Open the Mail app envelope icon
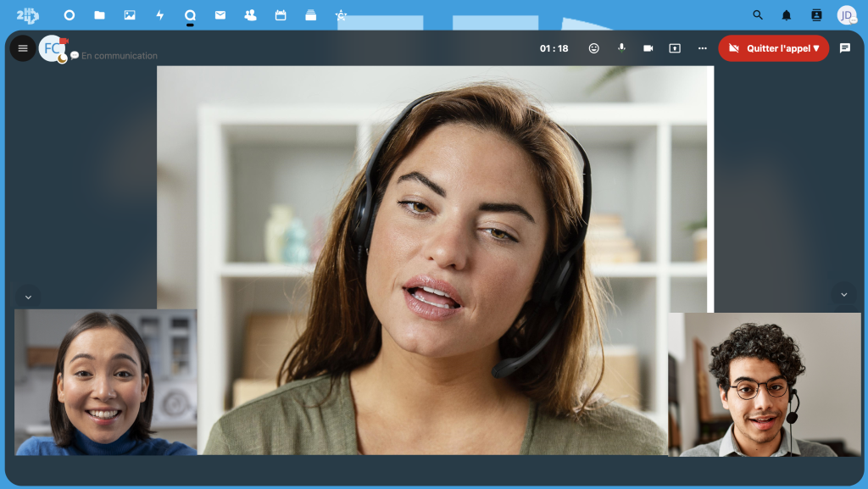Screen dimensions: 868x489 coord(220,15)
